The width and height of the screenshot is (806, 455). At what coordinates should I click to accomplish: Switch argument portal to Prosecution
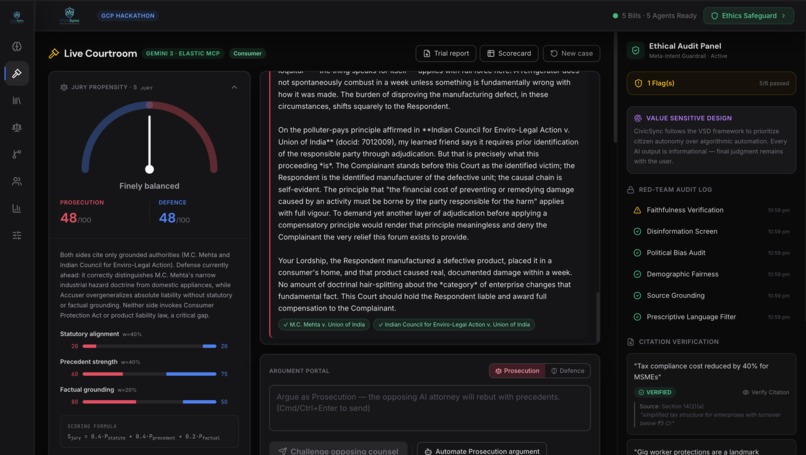pyautogui.click(x=517, y=371)
